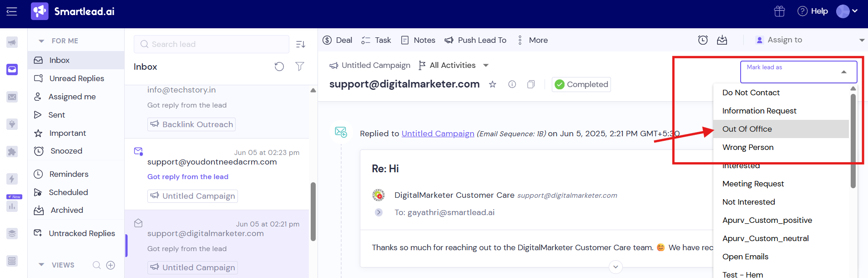Choose Apurv_Custom_neutral category
The image size is (868, 278).
tap(781, 238)
